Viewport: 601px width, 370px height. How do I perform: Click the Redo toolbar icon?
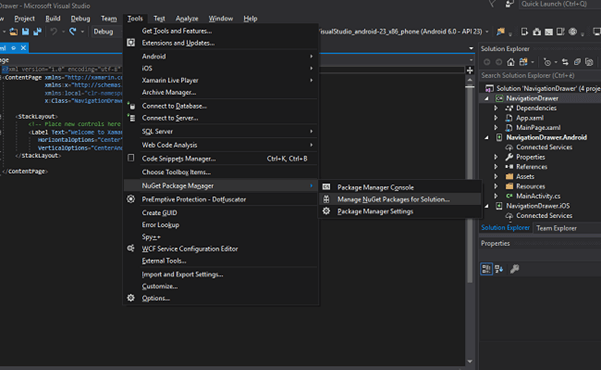(72, 31)
